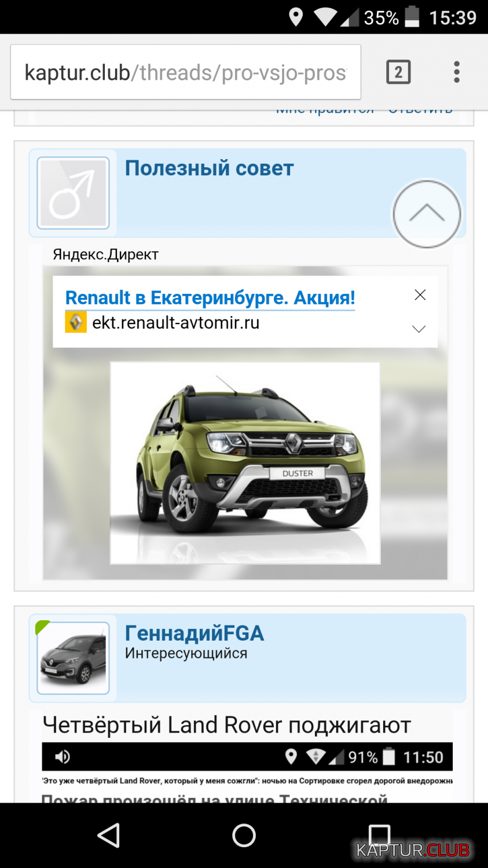488x868 pixels.
Task: Tap the scroll-to-top circular arrow button
Action: (427, 214)
